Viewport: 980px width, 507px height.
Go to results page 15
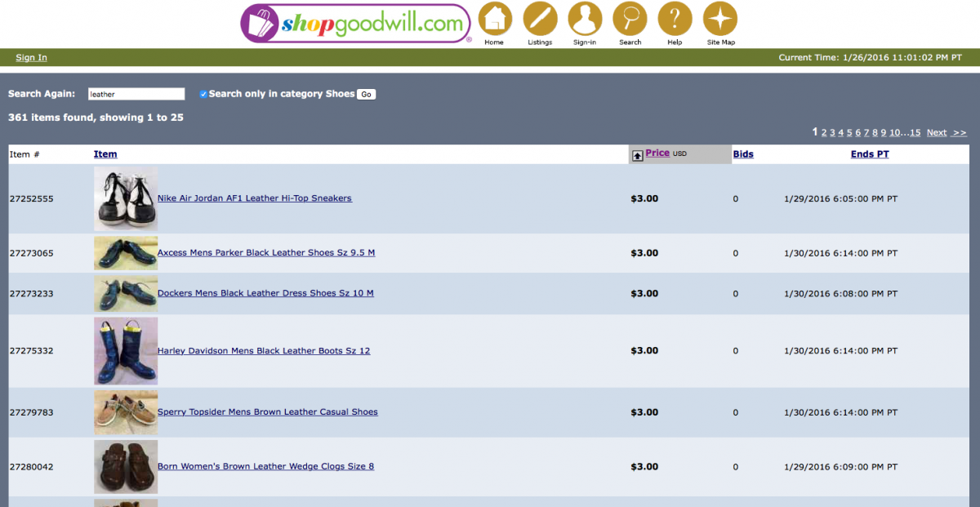pos(915,132)
